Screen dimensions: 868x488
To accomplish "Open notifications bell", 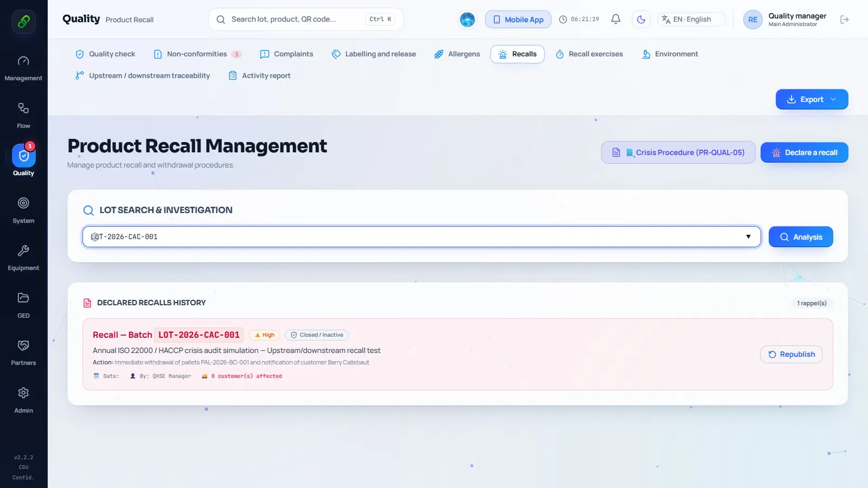I will [x=616, y=20].
